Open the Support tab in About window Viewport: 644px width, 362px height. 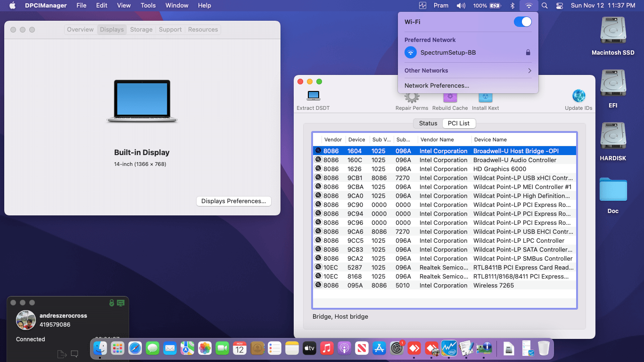coord(170,29)
